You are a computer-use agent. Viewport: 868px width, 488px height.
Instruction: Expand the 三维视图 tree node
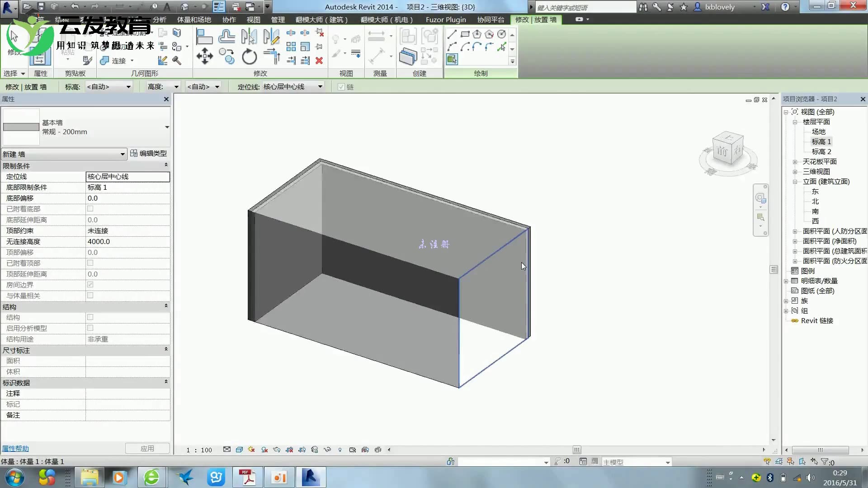click(795, 172)
